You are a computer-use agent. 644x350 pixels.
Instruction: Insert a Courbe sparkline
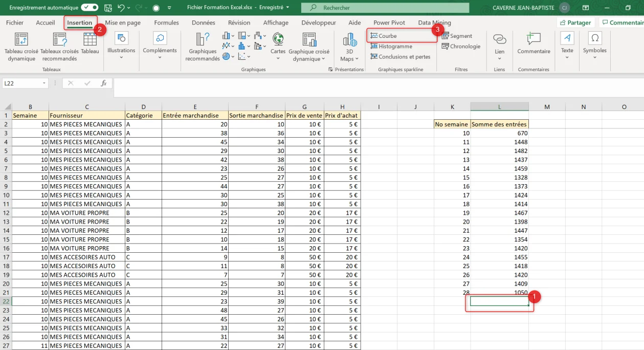click(384, 36)
